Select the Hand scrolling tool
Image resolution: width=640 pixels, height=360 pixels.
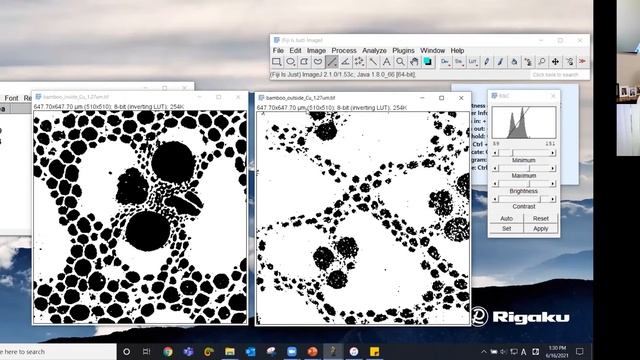point(414,62)
